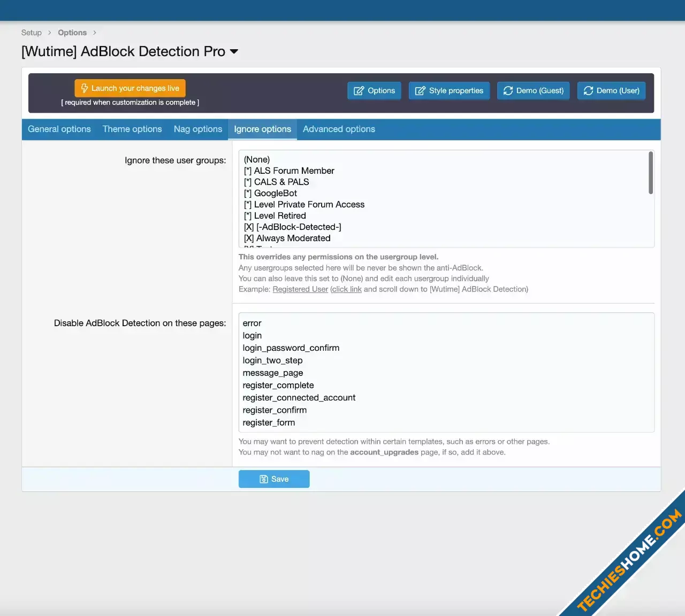Image resolution: width=685 pixels, height=616 pixels.
Task: Select the Ignore options tab
Action: pyautogui.click(x=262, y=129)
